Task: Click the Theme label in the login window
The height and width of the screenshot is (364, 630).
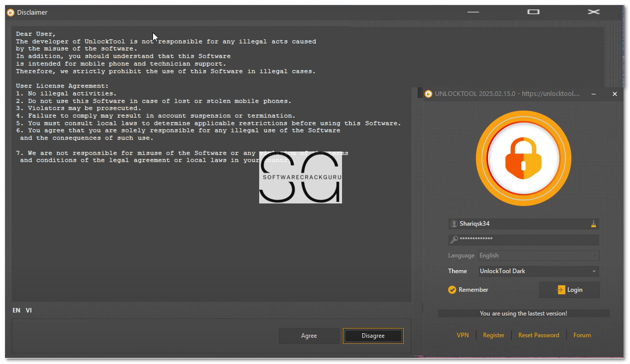Action: point(458,271)
